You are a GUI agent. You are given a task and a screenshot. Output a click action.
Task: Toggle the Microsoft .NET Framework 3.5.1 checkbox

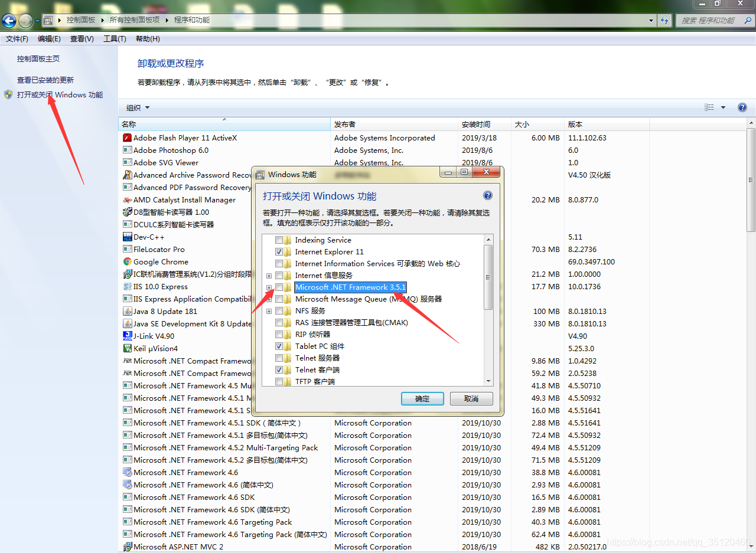coord(279,287)
